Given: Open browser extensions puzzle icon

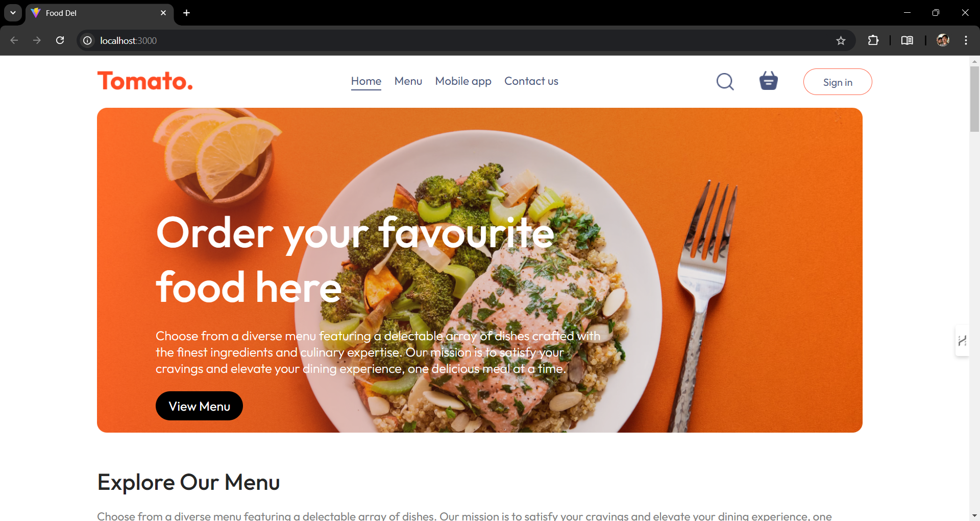Looking at the screenshot, I should (x=873, y=40).
